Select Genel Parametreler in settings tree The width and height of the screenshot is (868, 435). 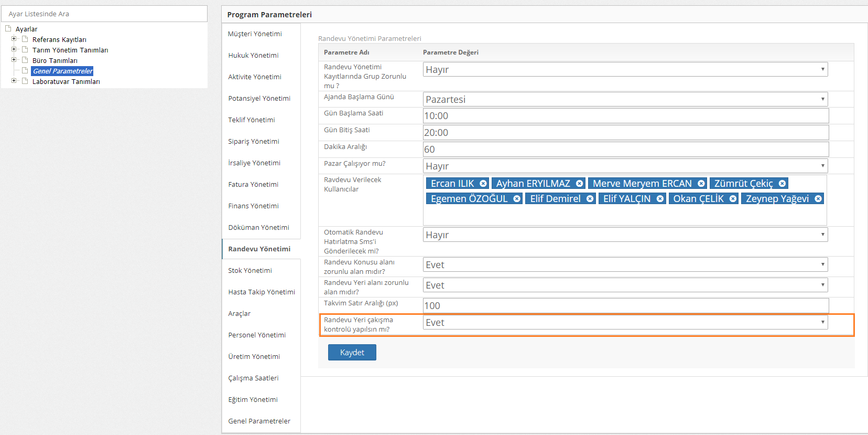pyautogui.click(x=62, y=71)
